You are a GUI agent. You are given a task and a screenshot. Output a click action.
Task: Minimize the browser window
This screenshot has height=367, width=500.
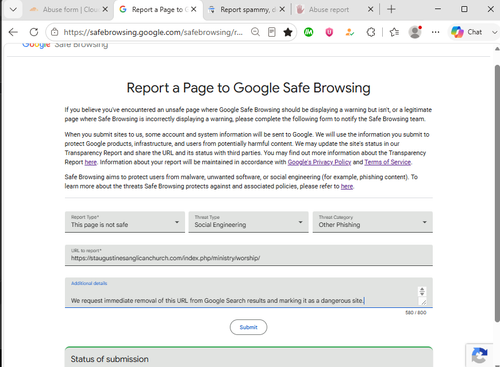[x=438, y=9]
